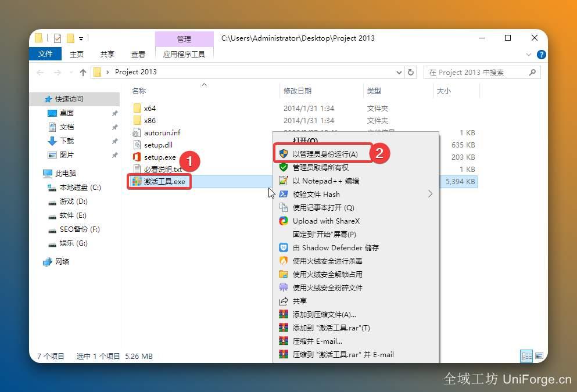Screen dimensions: 577x392
Task: Click the Shadow Defender icon
Action: tap(284, 247)
